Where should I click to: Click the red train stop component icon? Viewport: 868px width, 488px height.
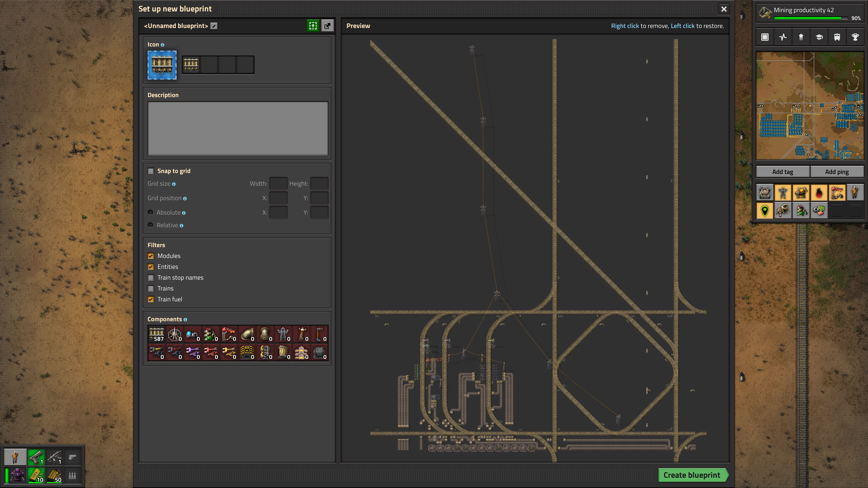click(x=229, y=334)
